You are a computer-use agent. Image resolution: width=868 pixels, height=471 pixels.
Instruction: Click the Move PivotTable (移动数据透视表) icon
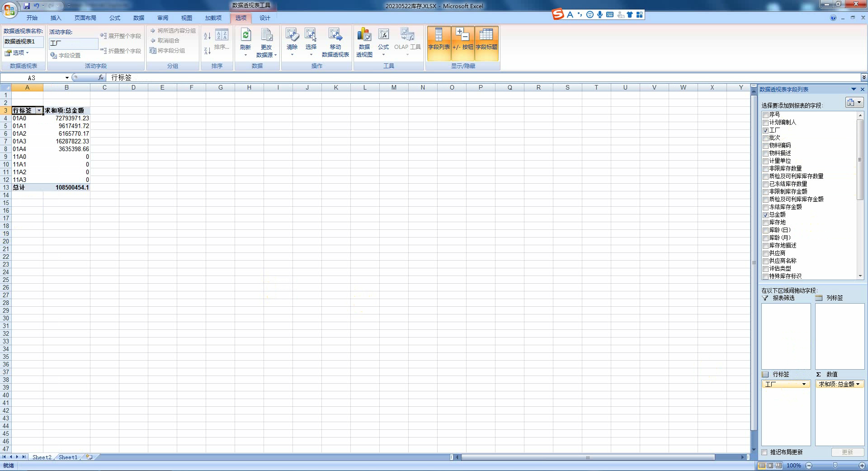pos(335,36)
